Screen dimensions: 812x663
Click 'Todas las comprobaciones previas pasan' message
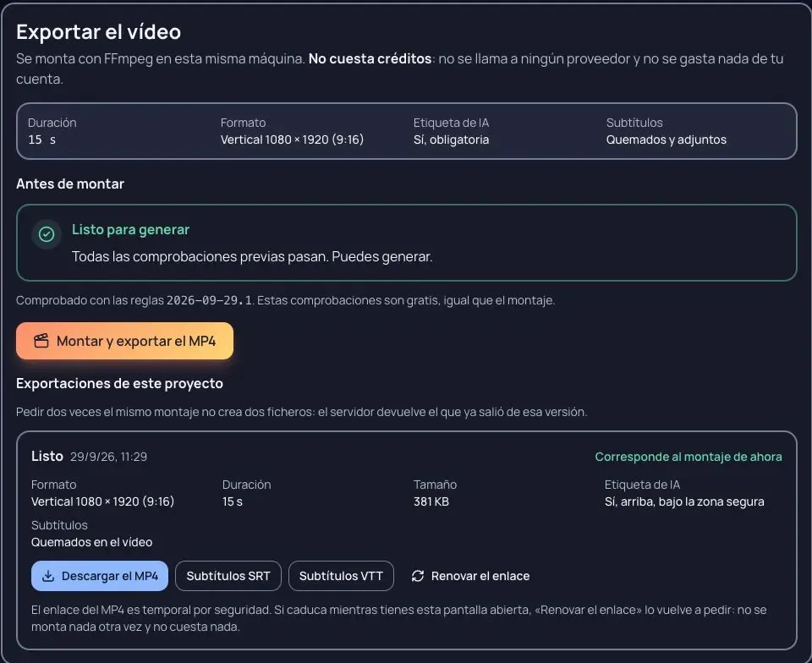(252, 257)
